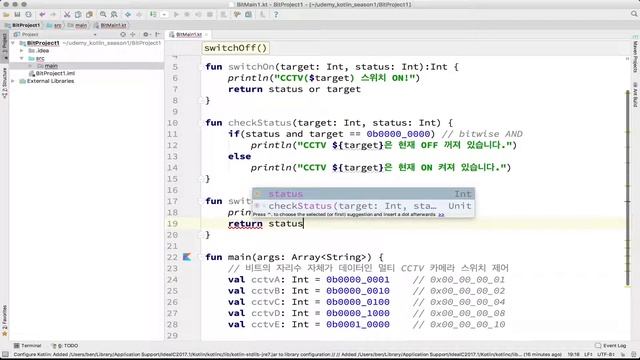Click the LF line separator status entry

(x=588, y=355)
